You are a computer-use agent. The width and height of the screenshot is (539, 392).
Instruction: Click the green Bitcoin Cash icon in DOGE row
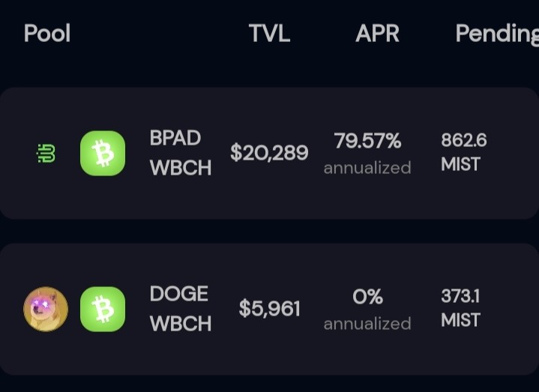pos(103,310)
